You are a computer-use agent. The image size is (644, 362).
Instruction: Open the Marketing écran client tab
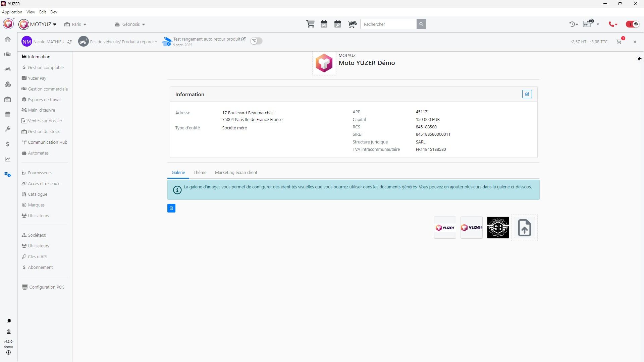pyautogui.click(x=236, y=173)
